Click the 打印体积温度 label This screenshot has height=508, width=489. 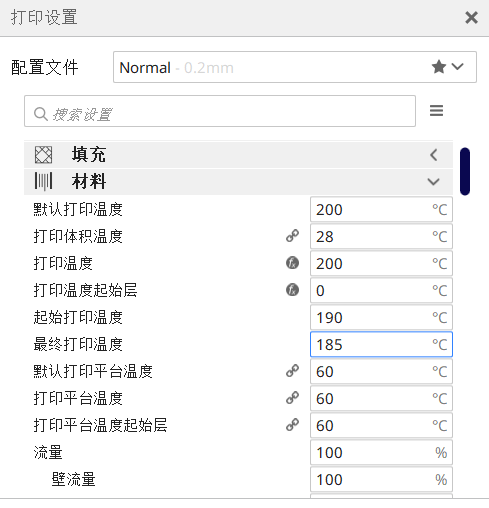[78, 237]
